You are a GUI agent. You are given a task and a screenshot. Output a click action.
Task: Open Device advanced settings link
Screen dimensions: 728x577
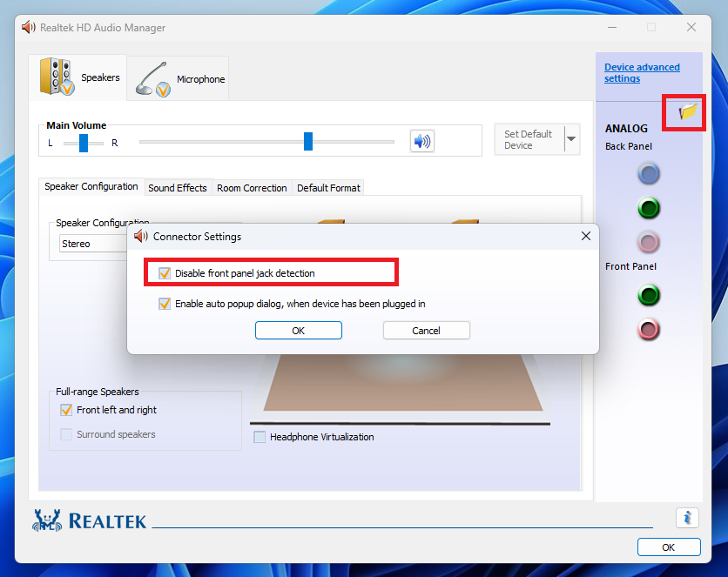point(642,73)
